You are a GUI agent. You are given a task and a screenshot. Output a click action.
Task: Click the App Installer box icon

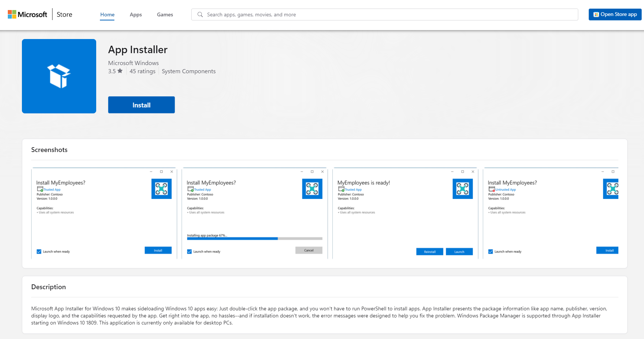click(x=59, y=76)
